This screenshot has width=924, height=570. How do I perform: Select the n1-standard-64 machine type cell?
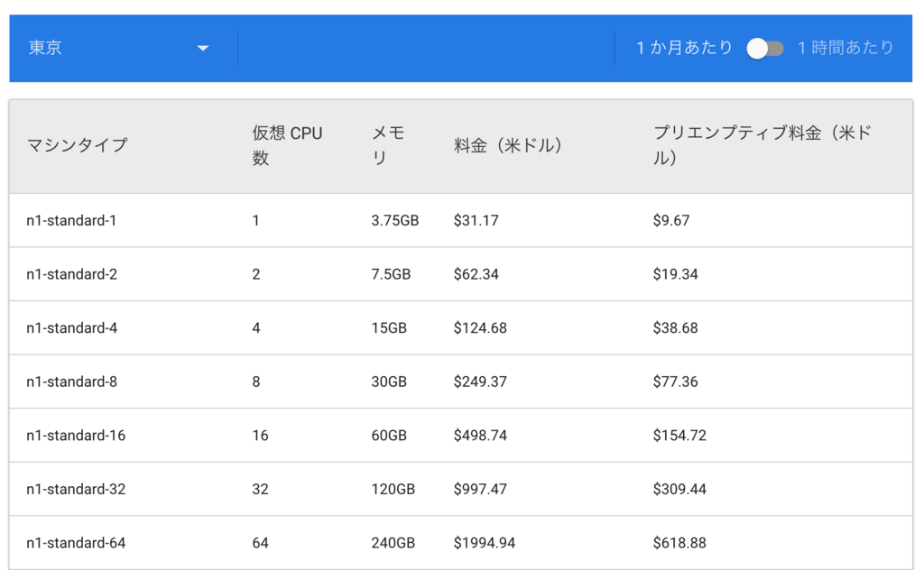coord(76,543)
